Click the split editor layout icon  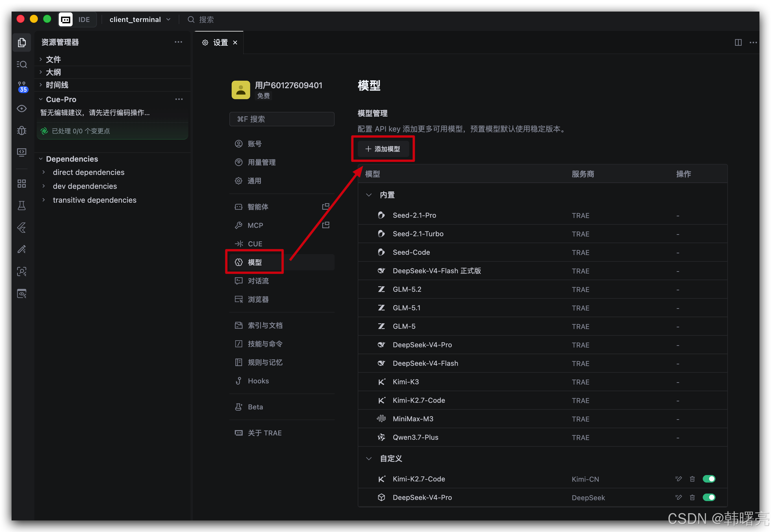pyautogui.click(x=738, y=42)
